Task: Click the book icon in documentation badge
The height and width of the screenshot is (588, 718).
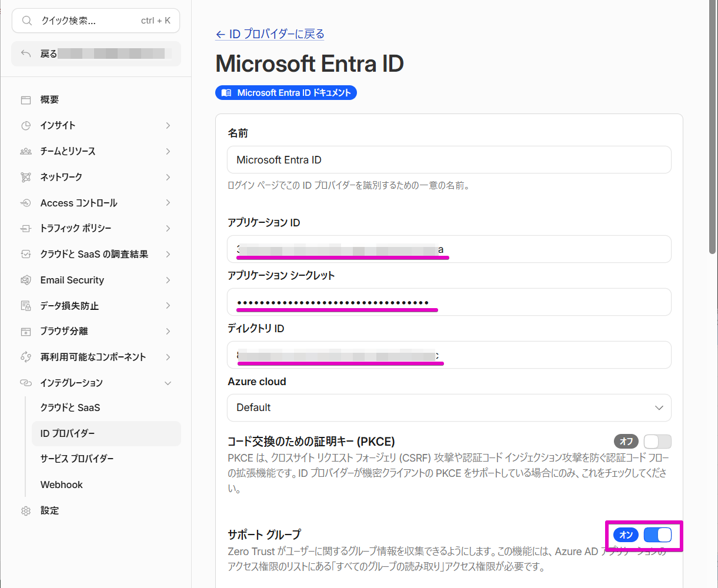Action: click(227, 93)
